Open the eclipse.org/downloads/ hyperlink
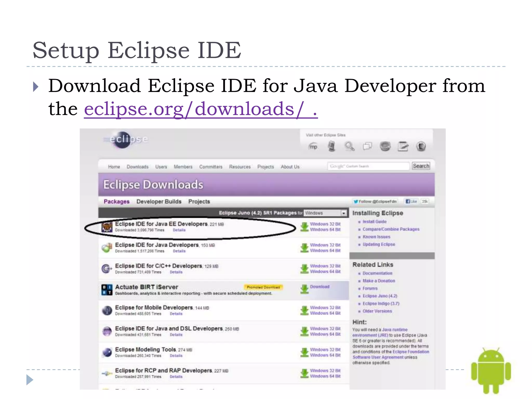Image resolution: width=532 pixels, height=399 pixels. (x=201, y=109)
